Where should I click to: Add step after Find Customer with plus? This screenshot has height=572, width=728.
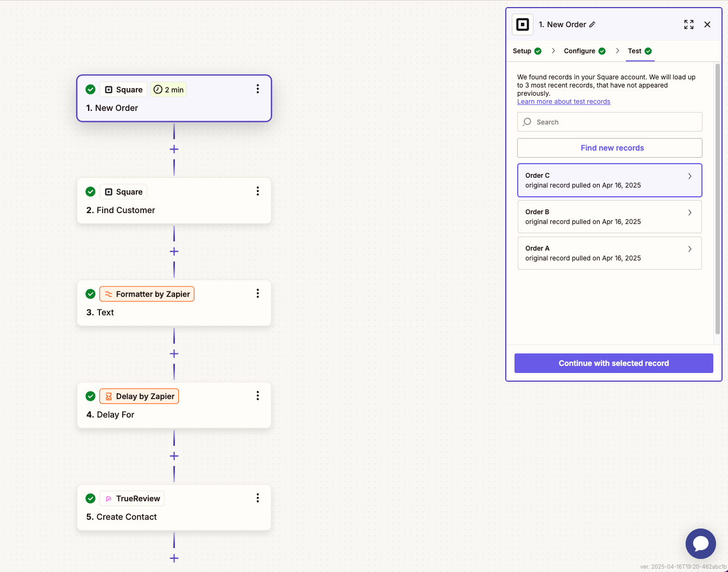pos(174,251)
